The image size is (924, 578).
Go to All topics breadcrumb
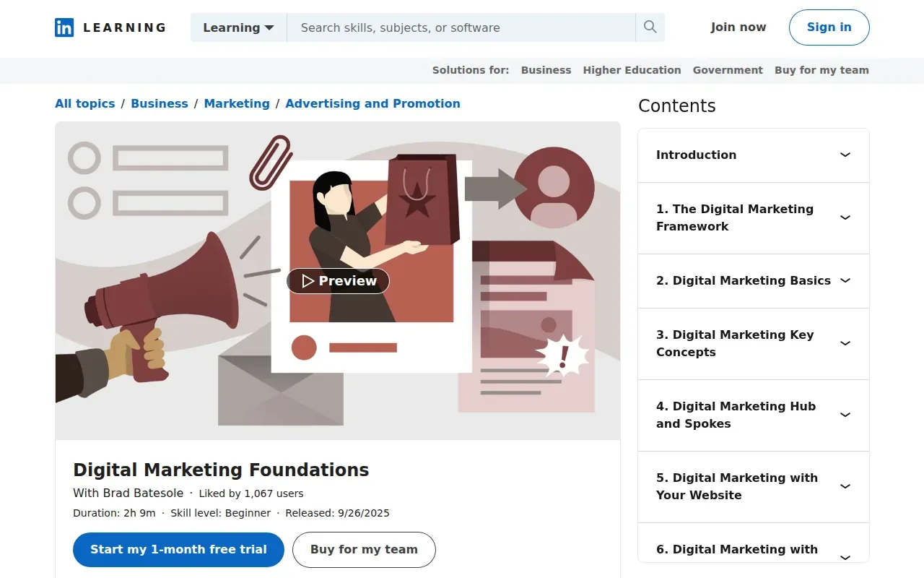point(85,103)
